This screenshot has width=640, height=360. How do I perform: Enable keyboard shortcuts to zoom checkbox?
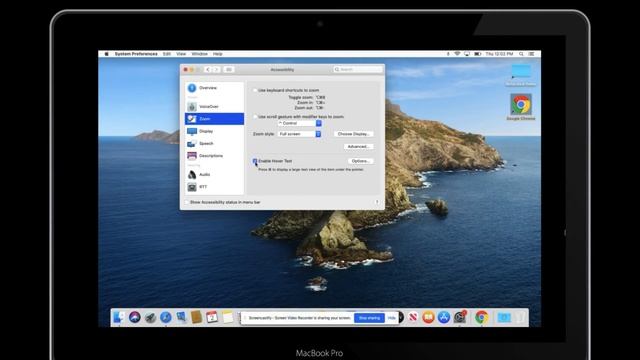[255, 90]
